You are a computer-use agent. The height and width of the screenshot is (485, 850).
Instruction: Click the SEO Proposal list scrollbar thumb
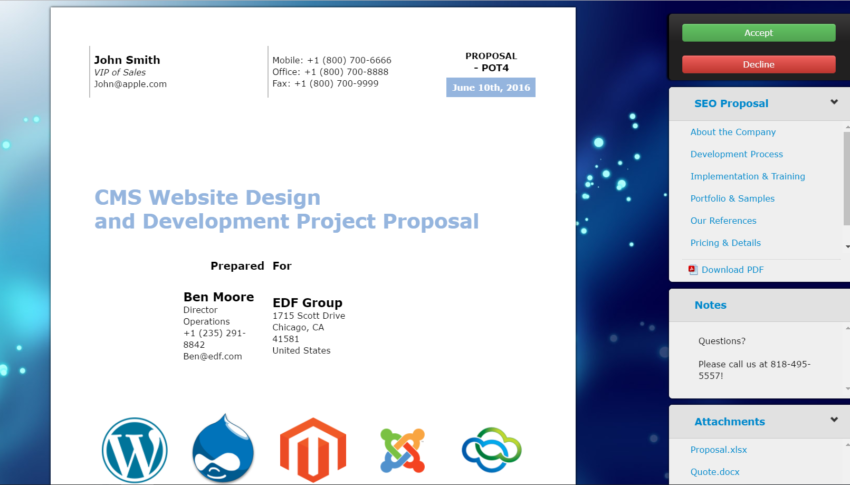[847, 178]
